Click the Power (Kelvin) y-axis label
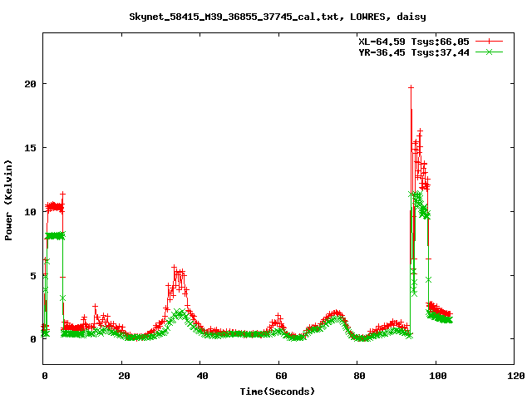 pyautogui.click(x=8, y=200)
